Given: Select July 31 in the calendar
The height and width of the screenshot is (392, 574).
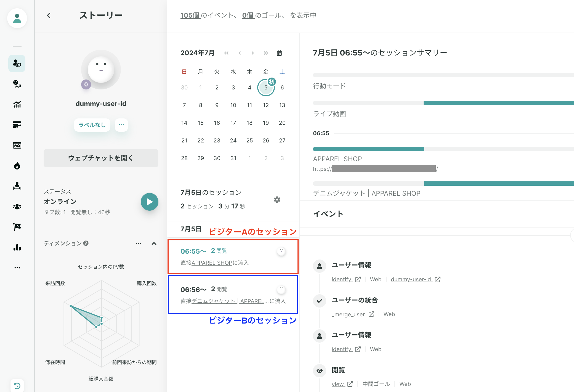Looking at the screenshot, I should coord(233,158).
